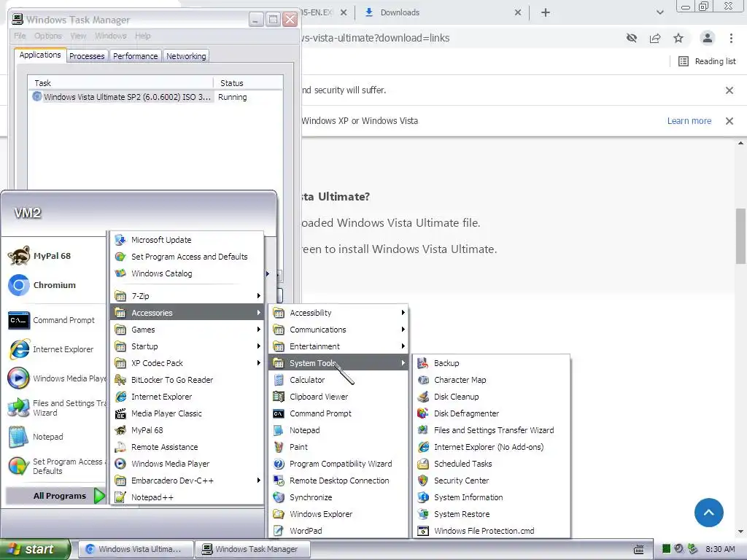Click scroll-to-top round blue button
Image resolution: width=747 pixels, height=560 pixels.
pyautogui.click(x=708, y=513)
